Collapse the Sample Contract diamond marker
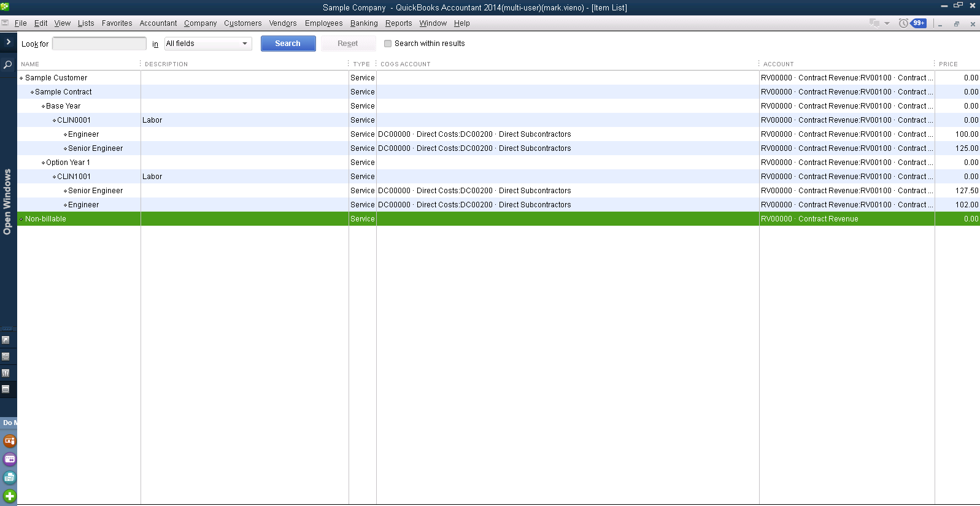This screenshot has width=980, height=506. [33, 93]
